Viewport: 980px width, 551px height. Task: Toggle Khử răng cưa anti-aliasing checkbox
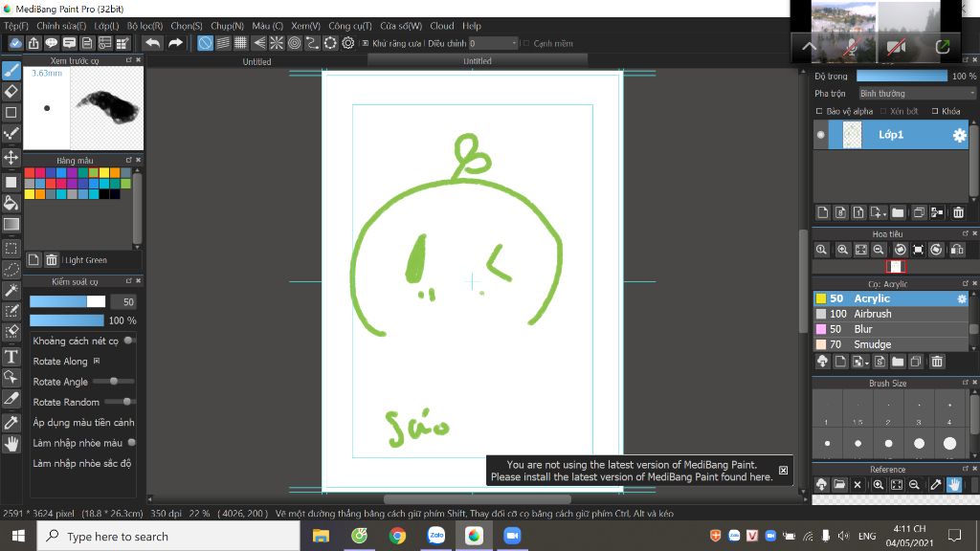(x=366, y=43)
